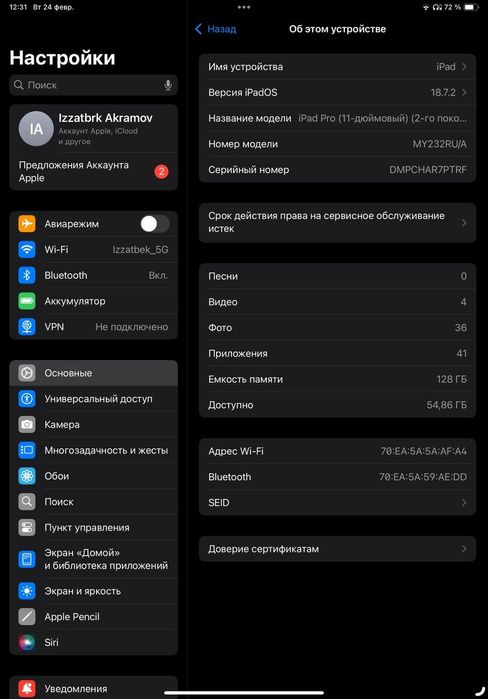Viewport: 488px width, 699px height.
Task: Tap Песни count 0
Action: tap(463, 276)
